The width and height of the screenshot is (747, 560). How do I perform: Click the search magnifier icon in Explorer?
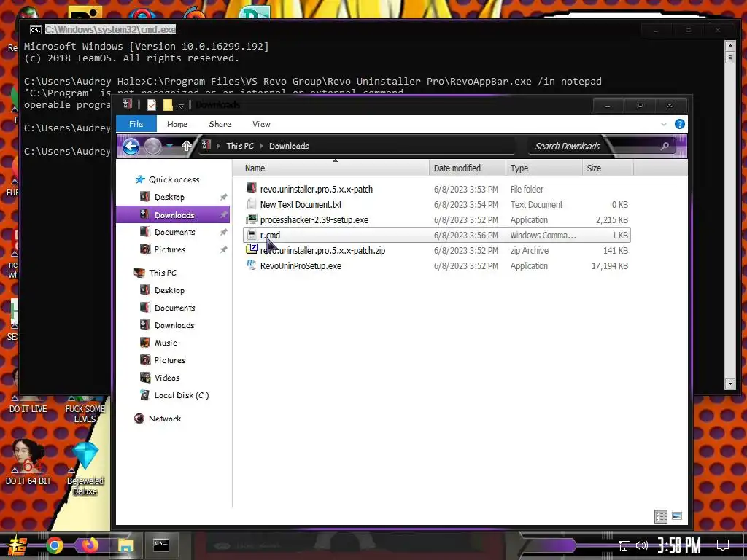point(665,146)
